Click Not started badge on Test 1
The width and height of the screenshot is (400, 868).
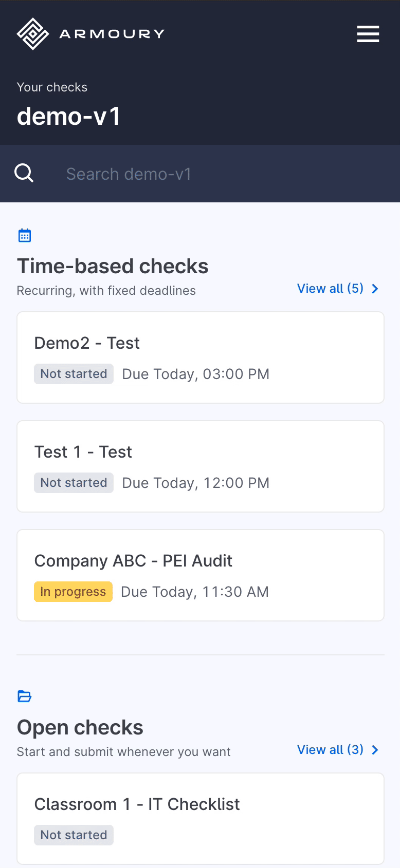coord(74,483)
